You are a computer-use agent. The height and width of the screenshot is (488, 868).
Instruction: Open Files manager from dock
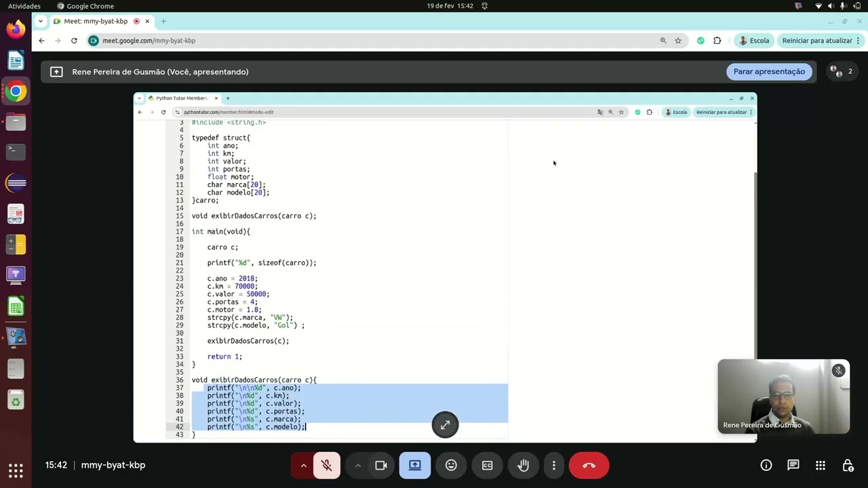(x=16, y=123)
